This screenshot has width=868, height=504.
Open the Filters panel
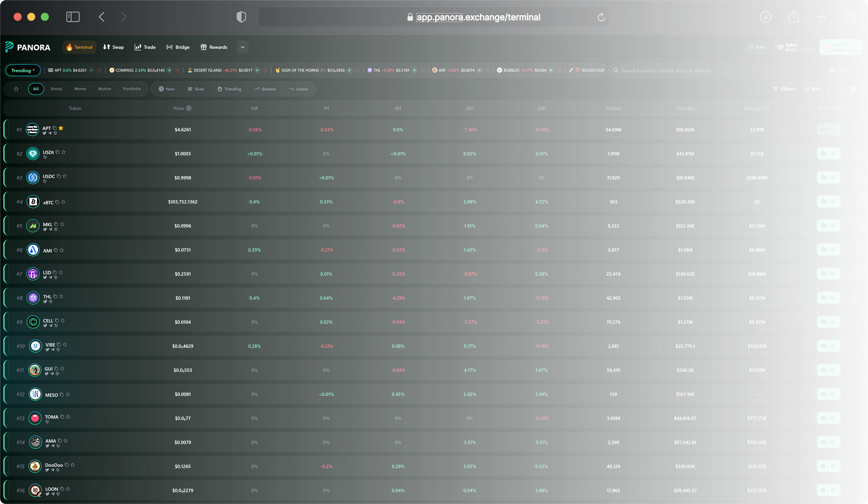point(784,89)
